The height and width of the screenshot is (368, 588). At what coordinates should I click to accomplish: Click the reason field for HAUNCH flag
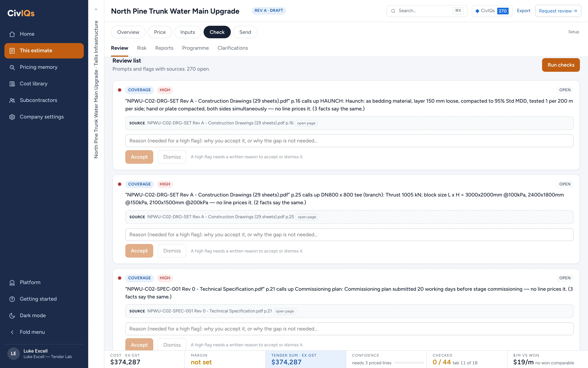pos(349,141)
